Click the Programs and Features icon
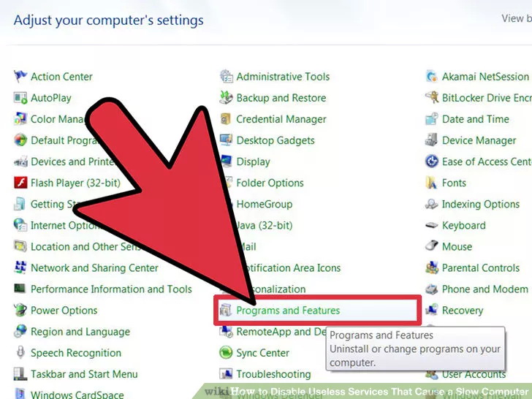Viewport: 532px width, 399px height. 226,310
